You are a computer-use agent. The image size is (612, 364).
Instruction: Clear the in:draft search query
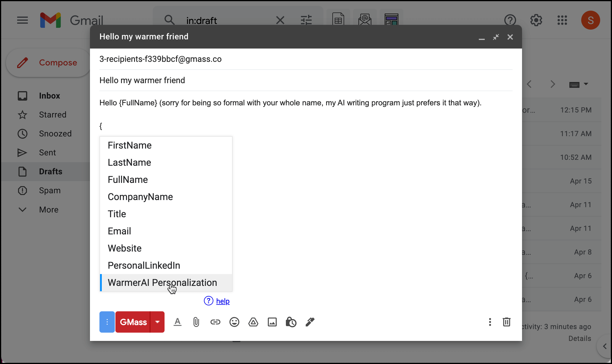[280, 20]
